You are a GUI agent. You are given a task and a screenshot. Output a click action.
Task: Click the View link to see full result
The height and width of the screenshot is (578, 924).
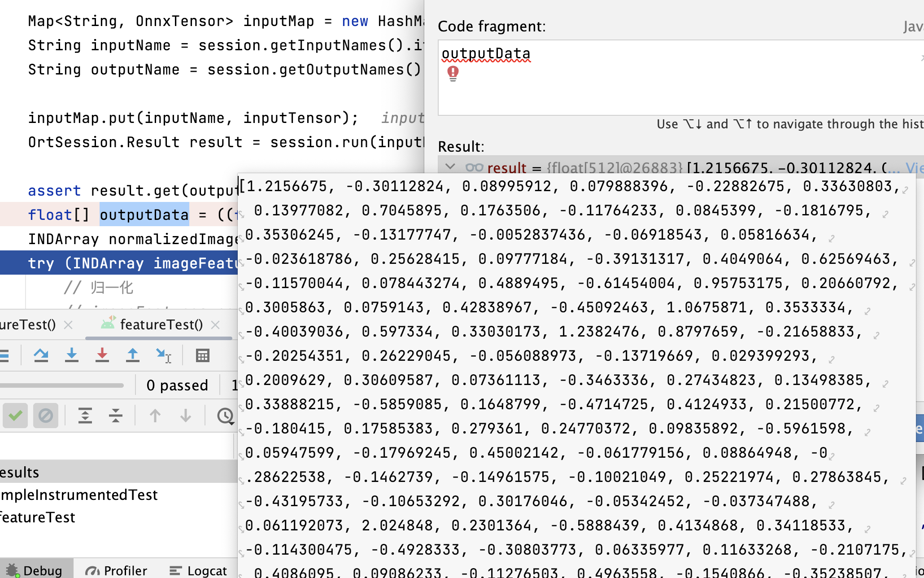[x=916, y=167]
